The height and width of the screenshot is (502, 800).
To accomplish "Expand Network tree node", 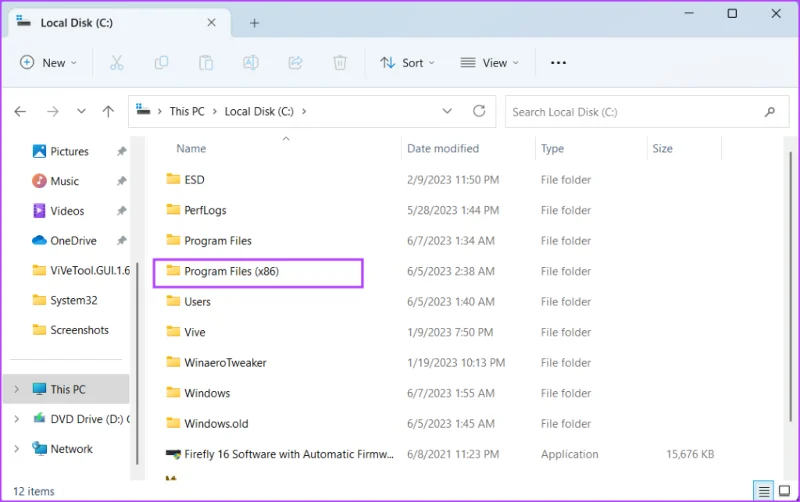I will tap(16, 449).
